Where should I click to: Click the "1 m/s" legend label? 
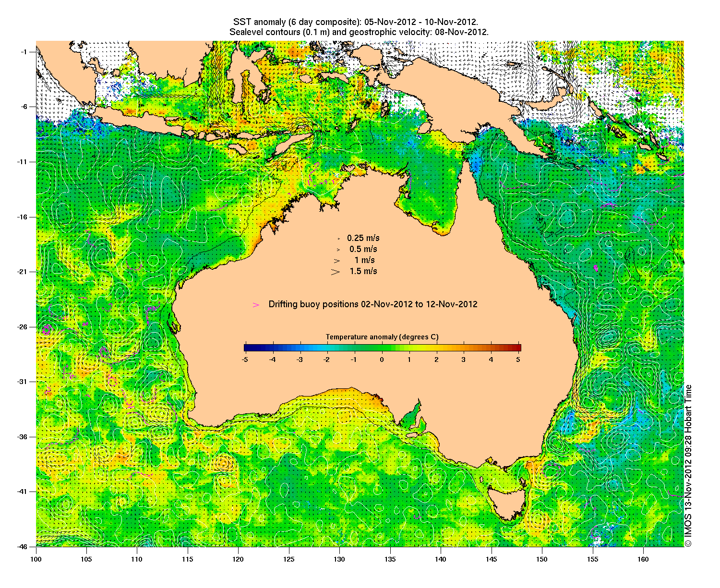click(365, 260)
